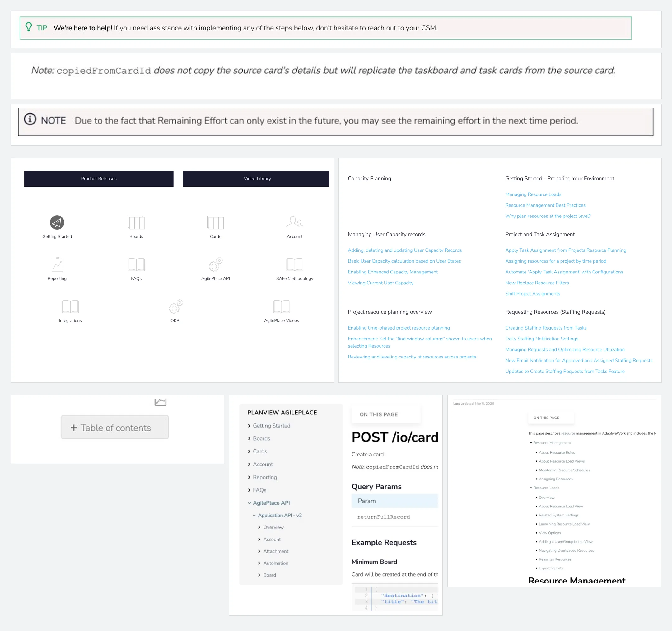Click the TIP lightbulb icon

coord(29,27)
